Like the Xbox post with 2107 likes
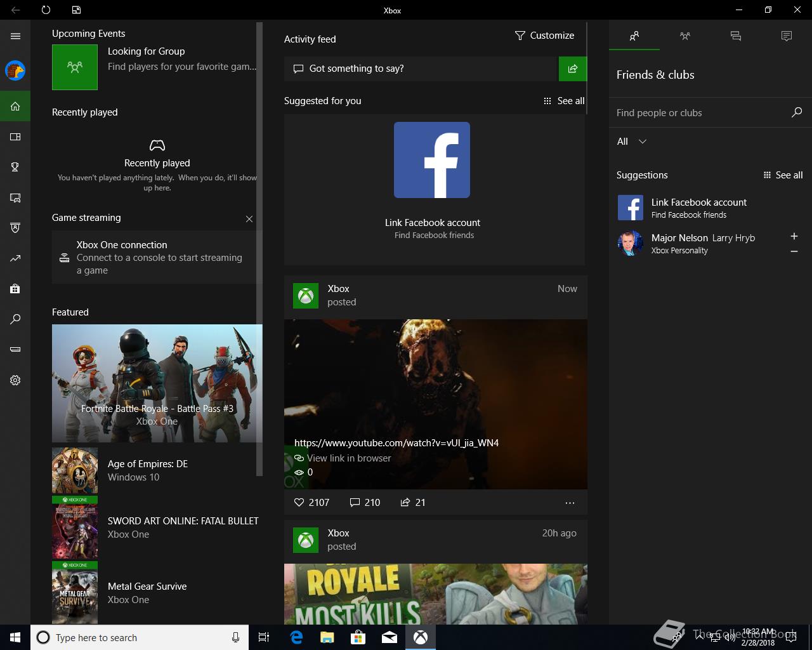Viewport: 812px width, 650px height. pos(312,502)
